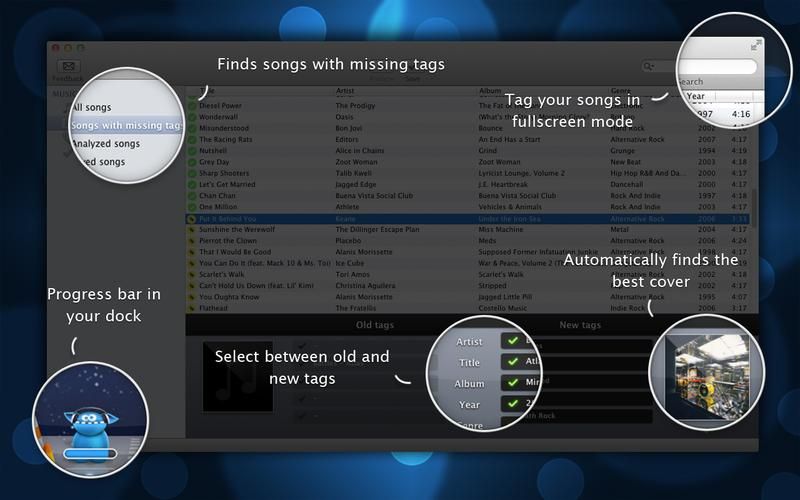Click green check icon beside Misunderstood
The image size is (800, 500).
click(192, 128)
